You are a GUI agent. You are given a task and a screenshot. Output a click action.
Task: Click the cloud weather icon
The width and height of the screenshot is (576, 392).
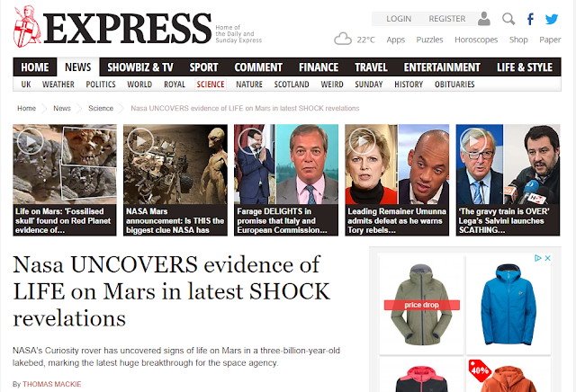click(343, 39)
